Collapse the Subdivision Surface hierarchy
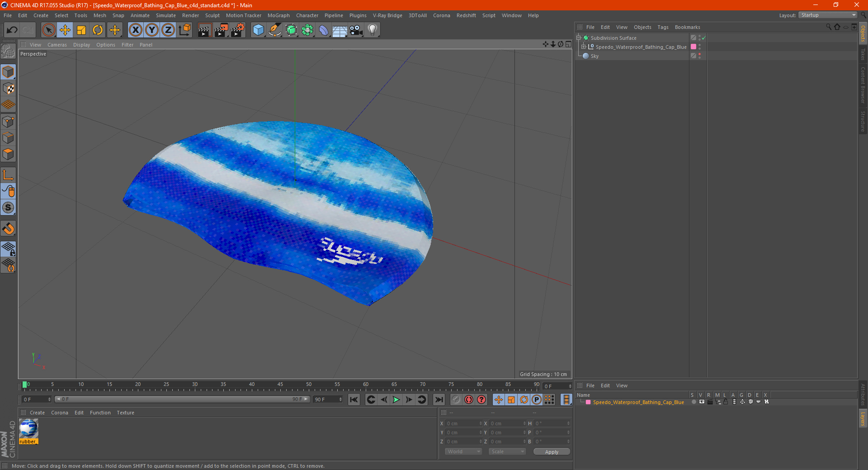 pyautogui.click(x=578, y=38)
